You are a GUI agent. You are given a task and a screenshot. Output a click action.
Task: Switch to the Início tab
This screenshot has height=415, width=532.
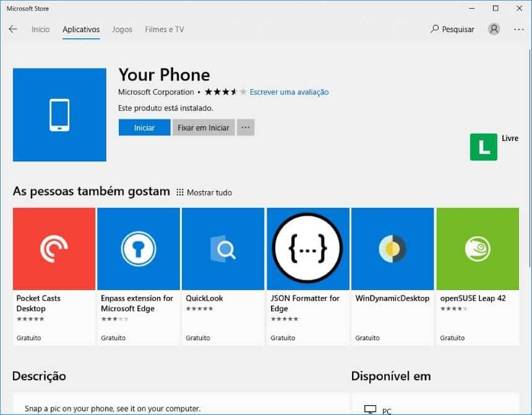tap(40, 30)
